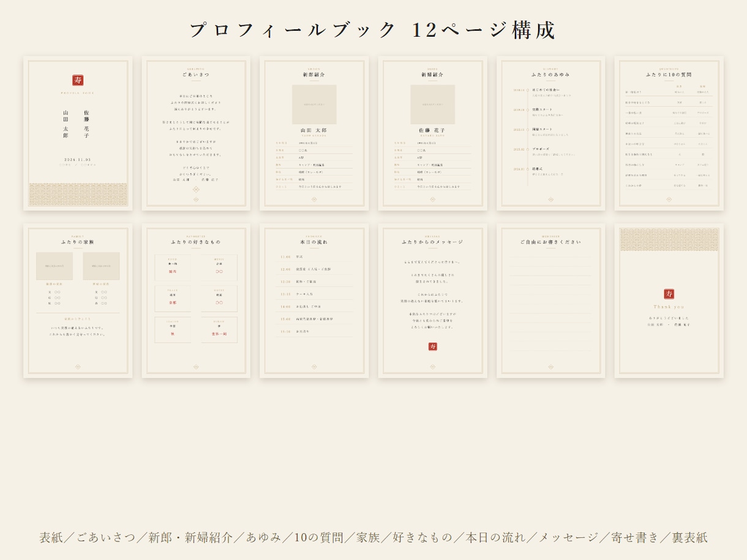The image size is (747, 560).
Task: Click the date 2026.11.03 on the cover
Action: pos(78,160)
